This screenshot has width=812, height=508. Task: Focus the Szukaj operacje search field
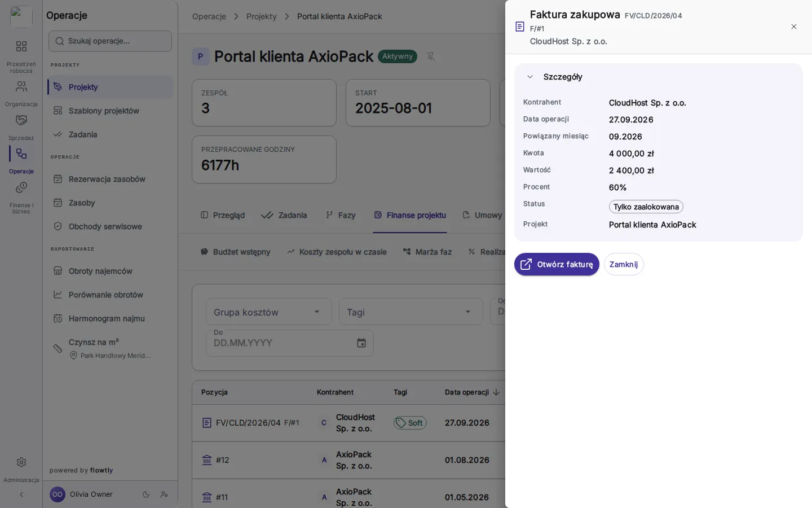click(x=111, y=41)
